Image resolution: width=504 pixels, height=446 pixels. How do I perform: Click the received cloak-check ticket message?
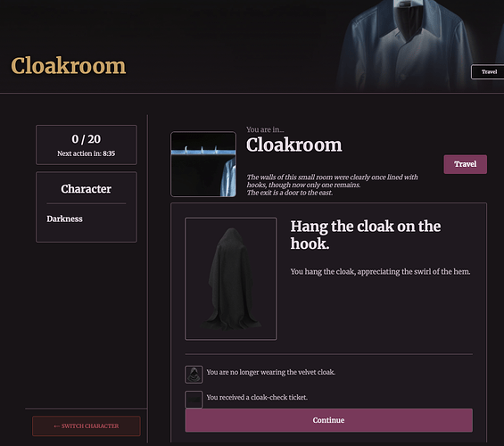pos(257,398)
